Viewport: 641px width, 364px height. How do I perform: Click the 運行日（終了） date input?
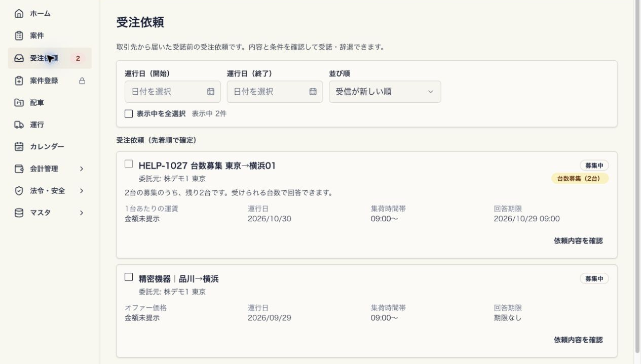[x=275, y=92]
